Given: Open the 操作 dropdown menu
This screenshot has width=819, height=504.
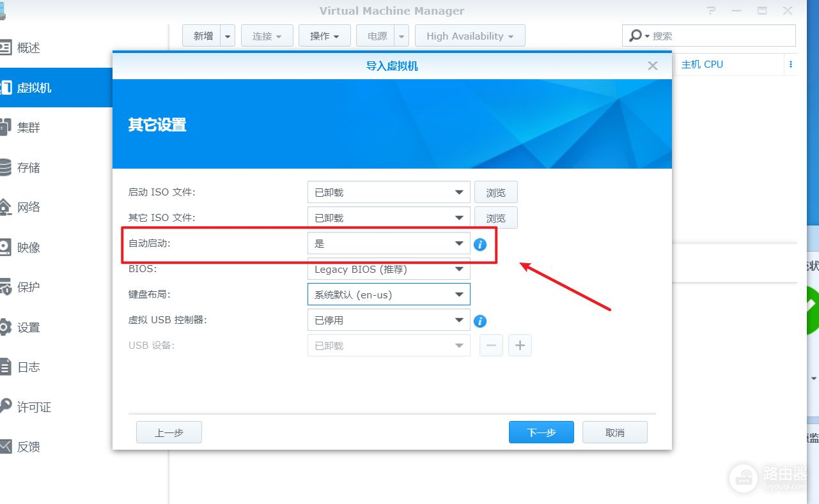Looking at the screenshot, I should pyautogui.click(x=325, y=36).
